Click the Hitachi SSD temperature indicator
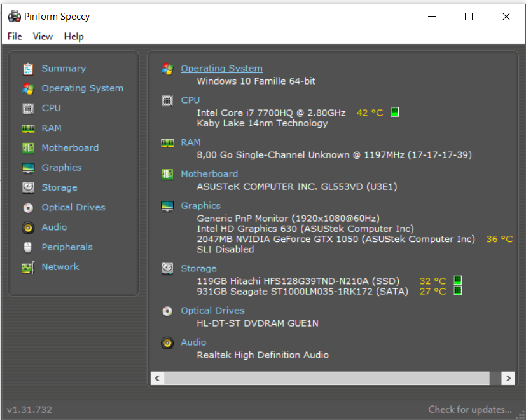 point(457,281)
